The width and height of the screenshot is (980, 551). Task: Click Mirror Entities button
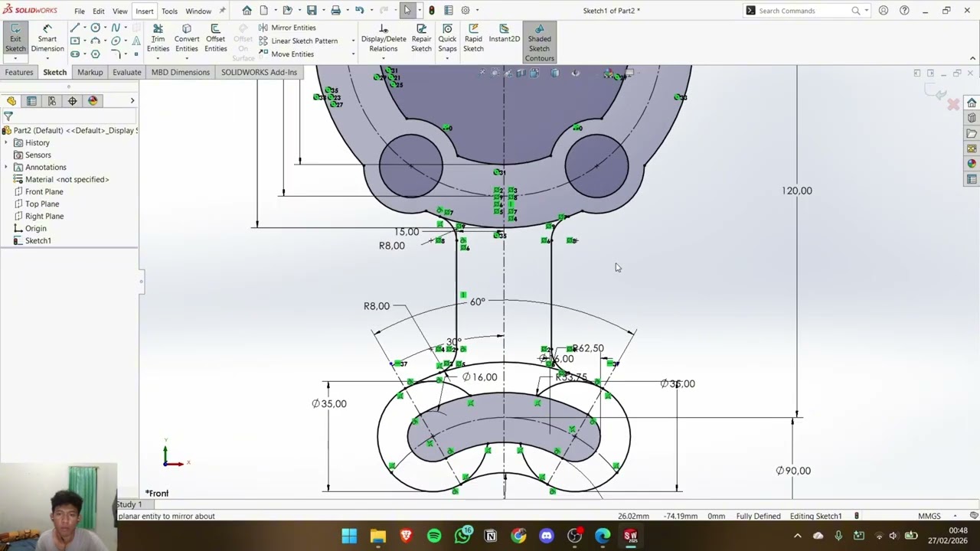[286, 28]
